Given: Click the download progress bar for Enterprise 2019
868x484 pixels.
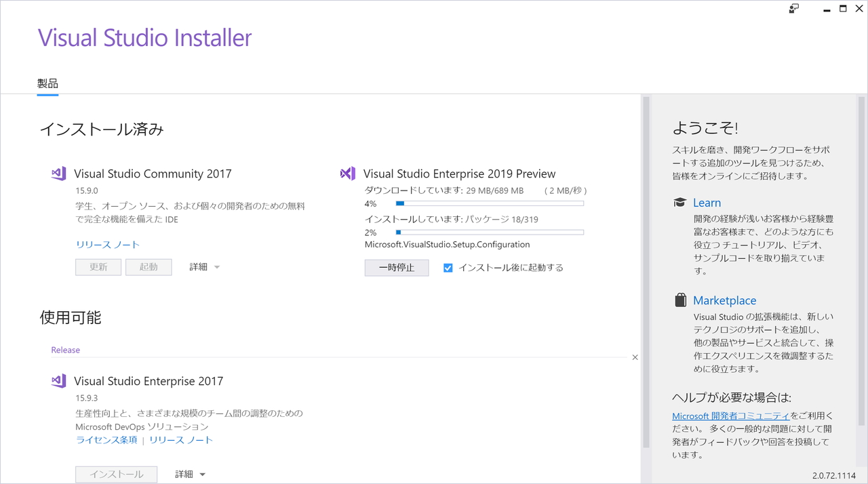Looking at the screenshot, I should [x=490, y=203].
